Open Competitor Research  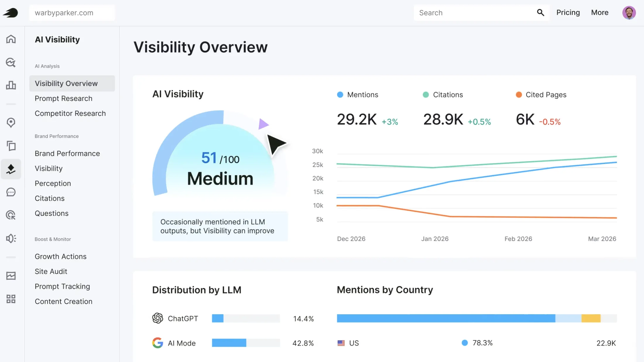(70, 113)
